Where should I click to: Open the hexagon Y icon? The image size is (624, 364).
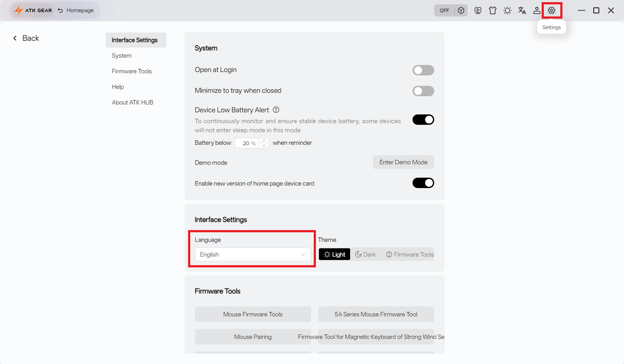click(461, 10)
